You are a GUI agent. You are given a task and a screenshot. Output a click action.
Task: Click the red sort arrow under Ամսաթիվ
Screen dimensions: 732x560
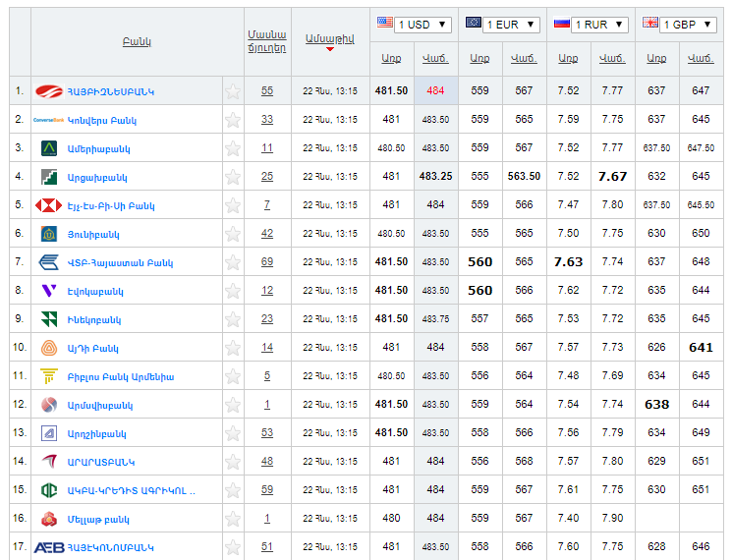[330, 49]
